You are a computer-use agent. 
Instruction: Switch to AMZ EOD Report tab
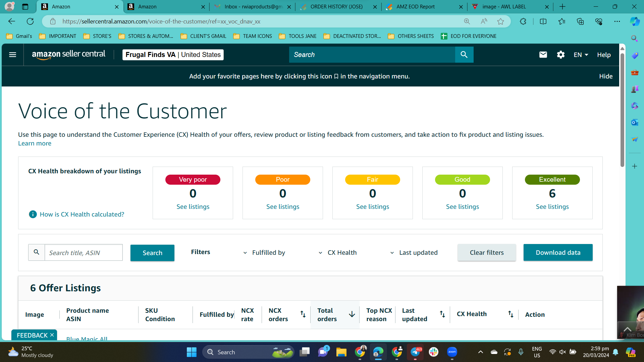[x=424, y=7]
